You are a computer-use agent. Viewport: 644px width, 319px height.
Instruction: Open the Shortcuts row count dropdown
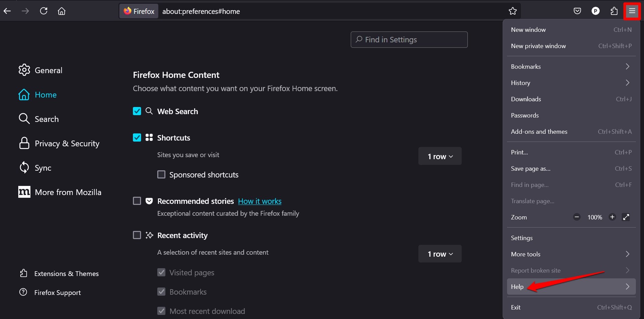pyautogui.click(x=440, y=156)
